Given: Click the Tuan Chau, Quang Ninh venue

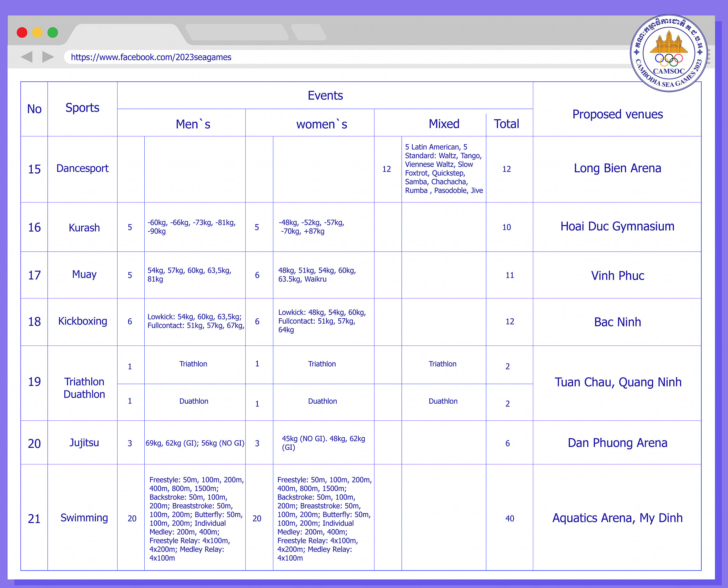Looking at the screenshot, I should click(x=618, y=382).
